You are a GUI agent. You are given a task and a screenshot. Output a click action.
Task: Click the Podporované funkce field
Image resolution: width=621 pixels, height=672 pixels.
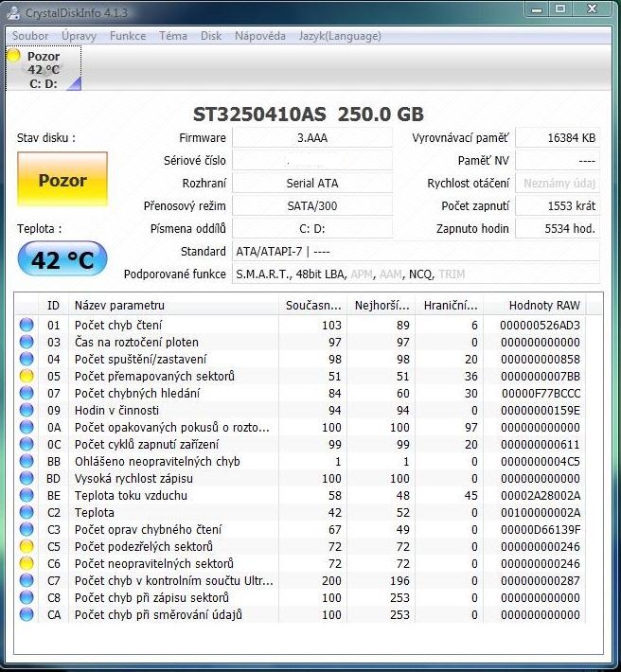(416, 274)
